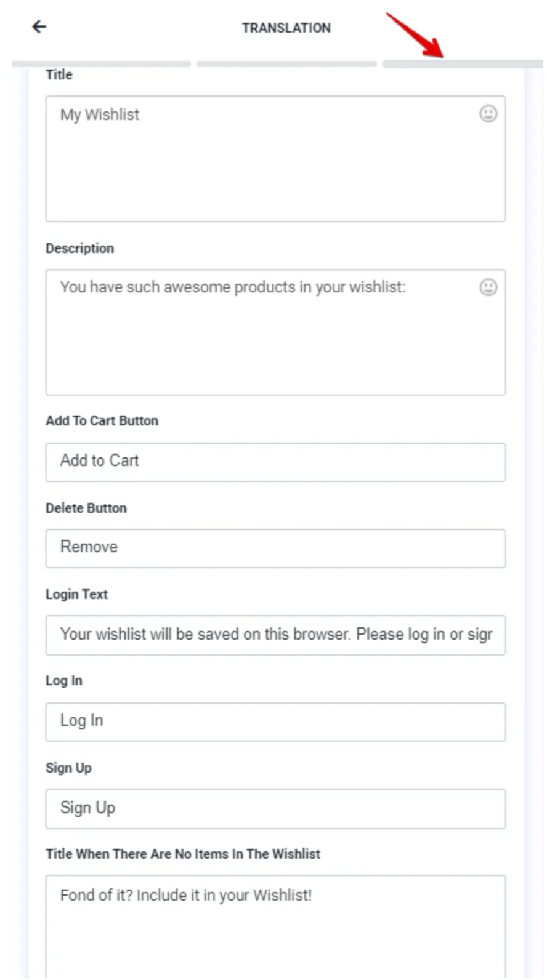Click the TRANSLATION page heading
The image size is (547, 980).
coord(286,28)
